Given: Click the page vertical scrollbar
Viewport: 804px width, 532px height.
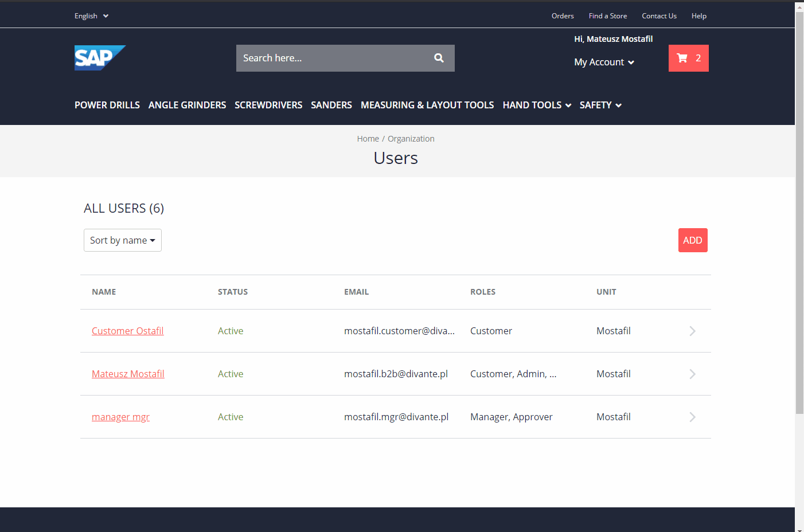Looking at the screenshot, I should point(799,212).
